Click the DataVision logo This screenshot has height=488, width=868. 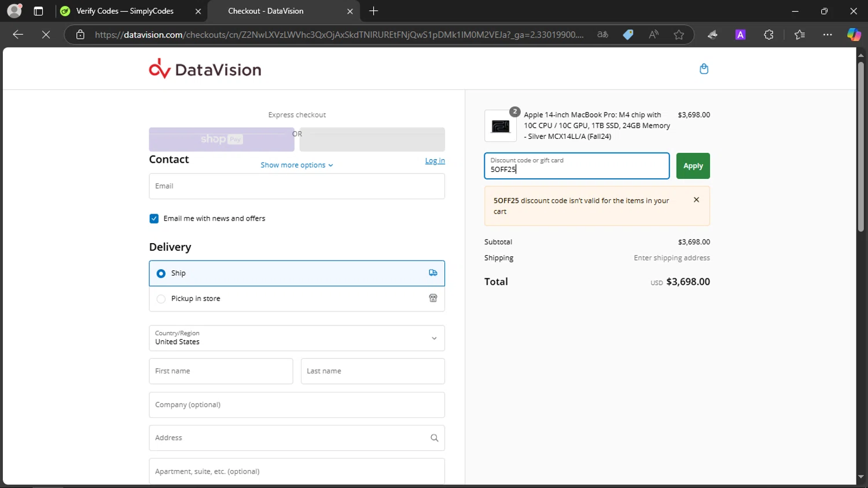click(x=205, y=69)
